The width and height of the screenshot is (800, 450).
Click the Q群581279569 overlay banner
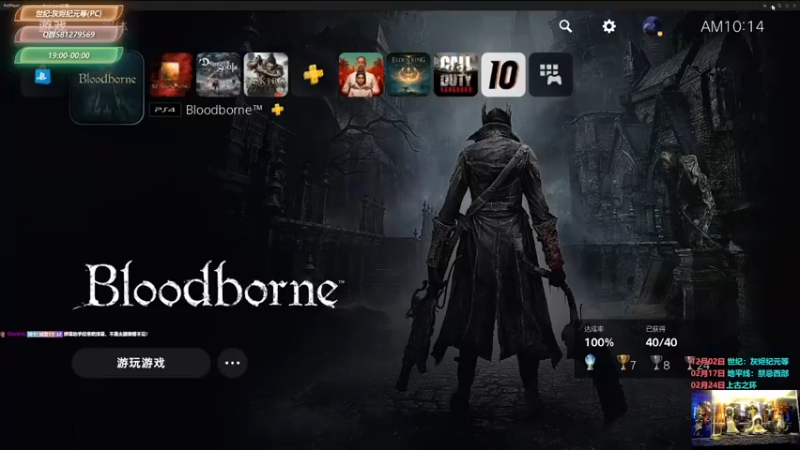coord(69,34)
